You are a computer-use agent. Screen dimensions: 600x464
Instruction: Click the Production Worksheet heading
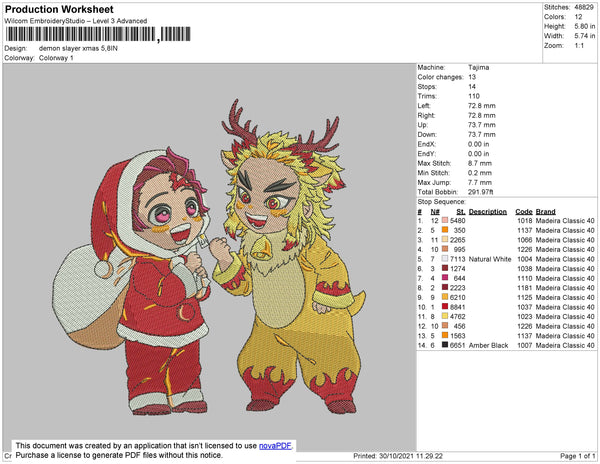[59, 10]
